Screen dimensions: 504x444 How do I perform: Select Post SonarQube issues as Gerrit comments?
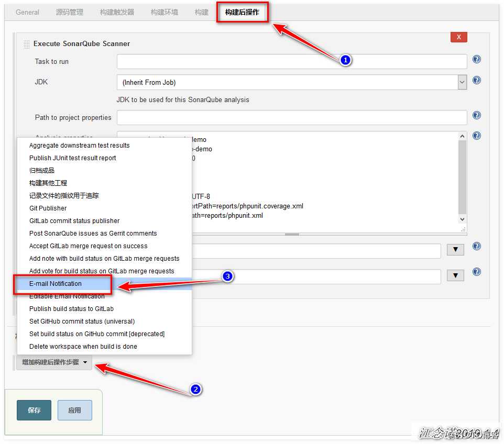coord(104,233)
